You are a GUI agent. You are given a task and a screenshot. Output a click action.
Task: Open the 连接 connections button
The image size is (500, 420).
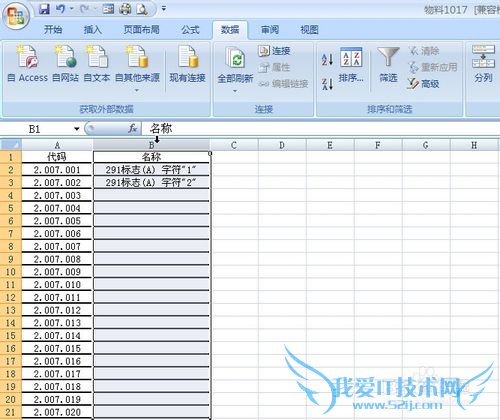pyautogui.click(x=274, y=51)
